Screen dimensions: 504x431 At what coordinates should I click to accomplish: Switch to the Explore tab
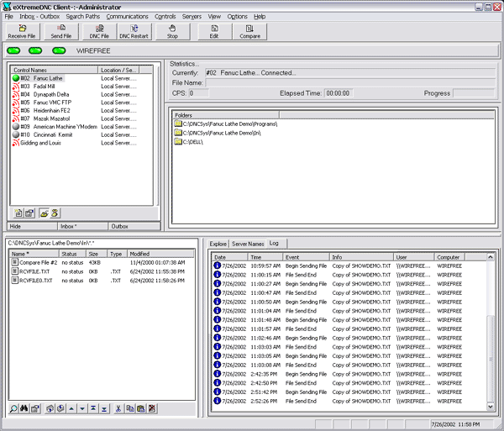pyautogui.click(x=218, y=244)
